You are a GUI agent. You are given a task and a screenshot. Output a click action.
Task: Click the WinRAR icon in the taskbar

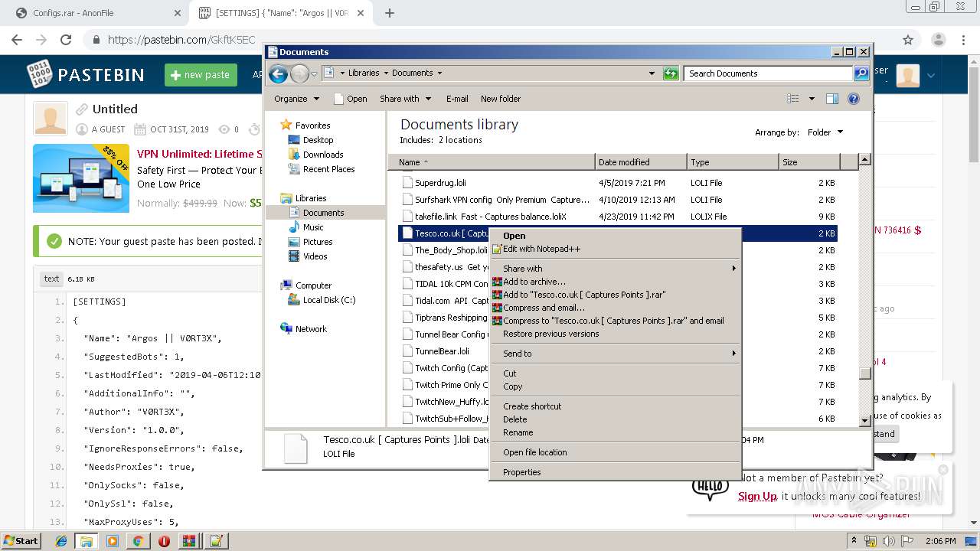(x=188, y=541)
